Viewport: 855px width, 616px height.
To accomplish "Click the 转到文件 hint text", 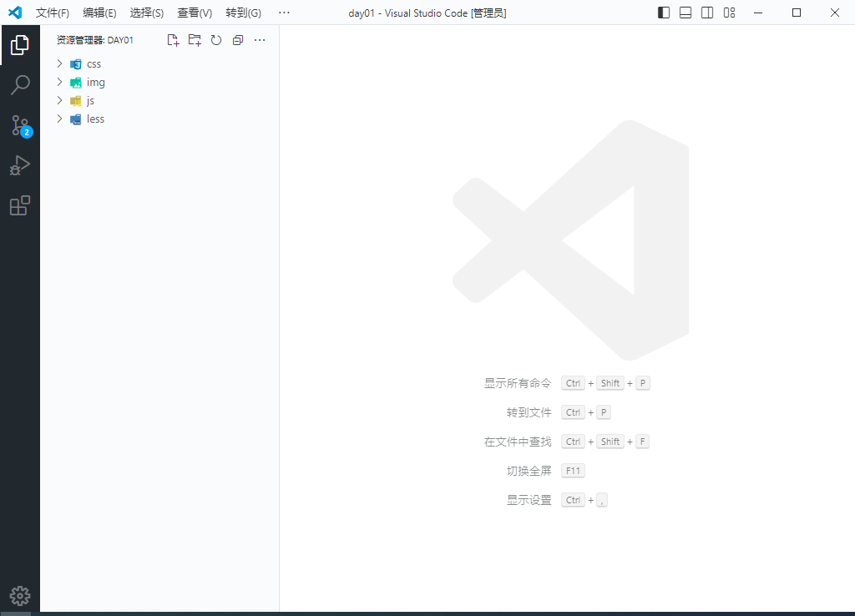I will 529,412.
